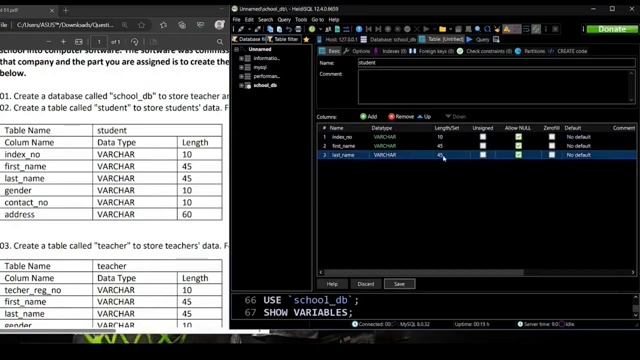Open dropdown arrow next to connect icon
Viewport: 640px width, 360px height.
click(249, 29)
